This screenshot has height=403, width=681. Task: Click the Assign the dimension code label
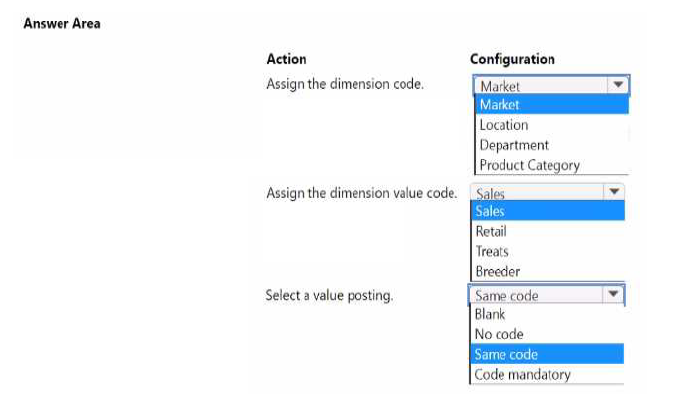(345, 84)
